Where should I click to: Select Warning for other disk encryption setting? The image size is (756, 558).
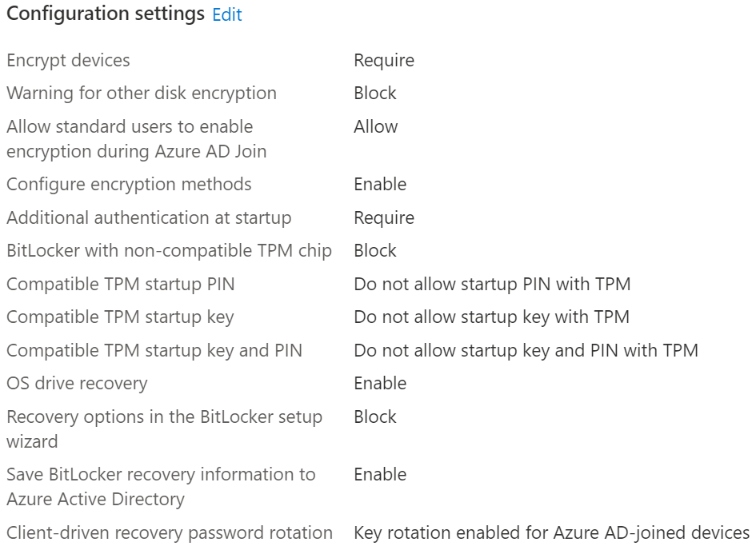tap(141, 94)
